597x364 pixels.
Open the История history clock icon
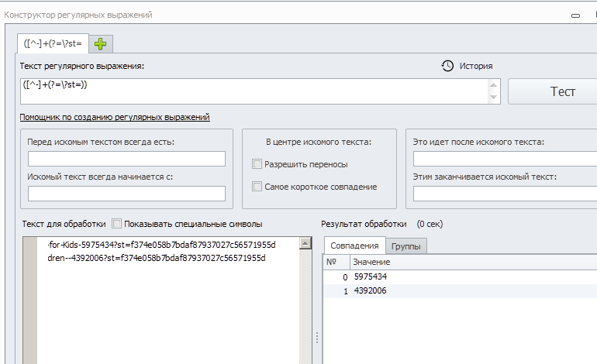pyautogui.click(x=447, y=66)
